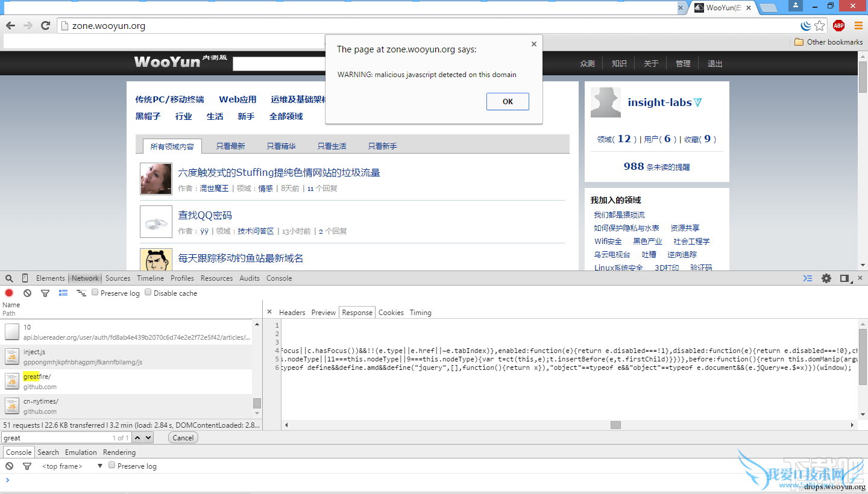
Task: Enable Preserve log in Console drawer
Action: point(112,466)
